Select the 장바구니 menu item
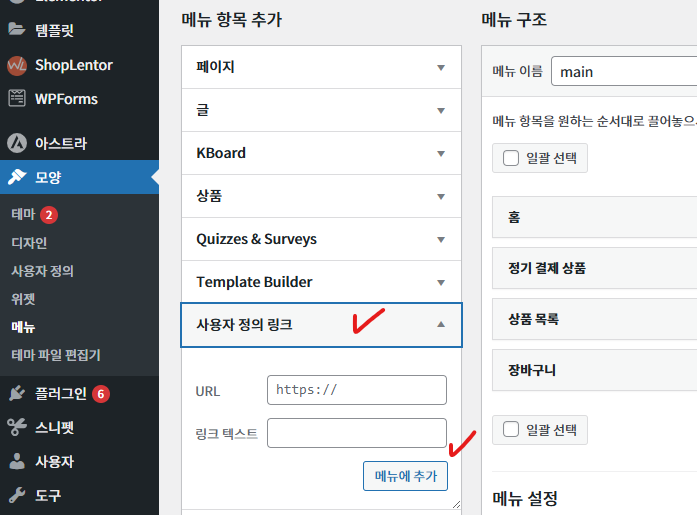 595,370
